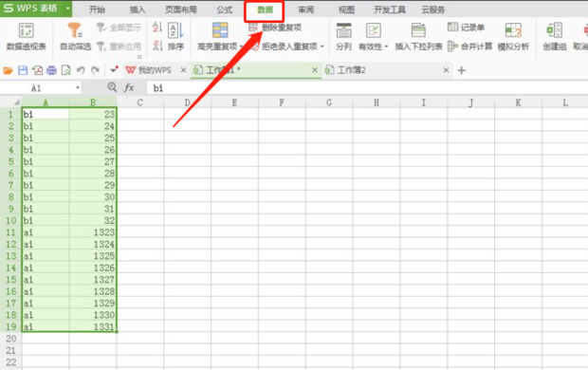Click the 自动筛选 funnel icon
588x370 pixels.
pyautogui.click(x=75, y=30)
